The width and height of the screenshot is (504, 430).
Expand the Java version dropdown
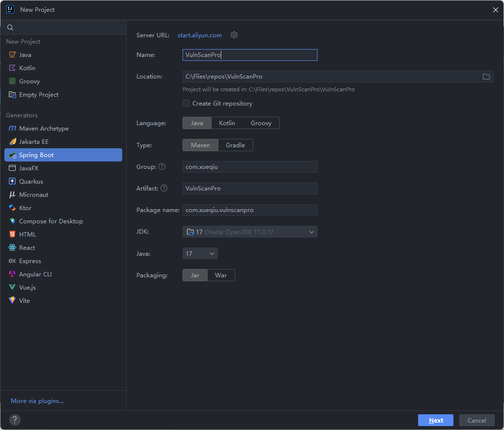click(x=200, y=254)
